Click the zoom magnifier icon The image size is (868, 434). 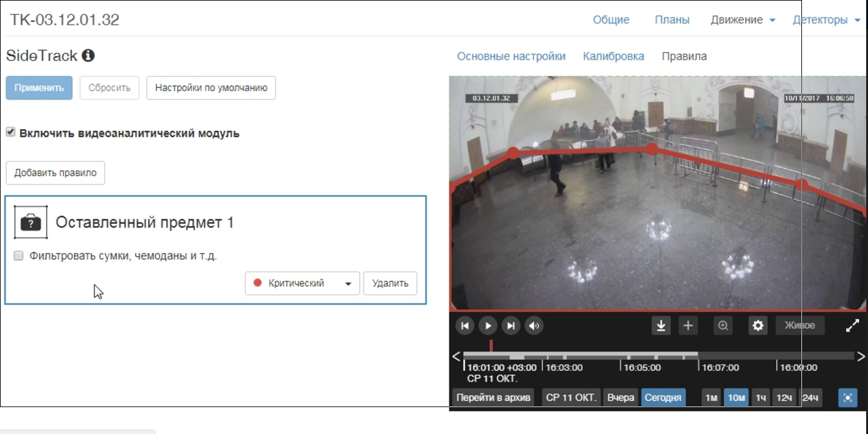[x=723, y=326]
